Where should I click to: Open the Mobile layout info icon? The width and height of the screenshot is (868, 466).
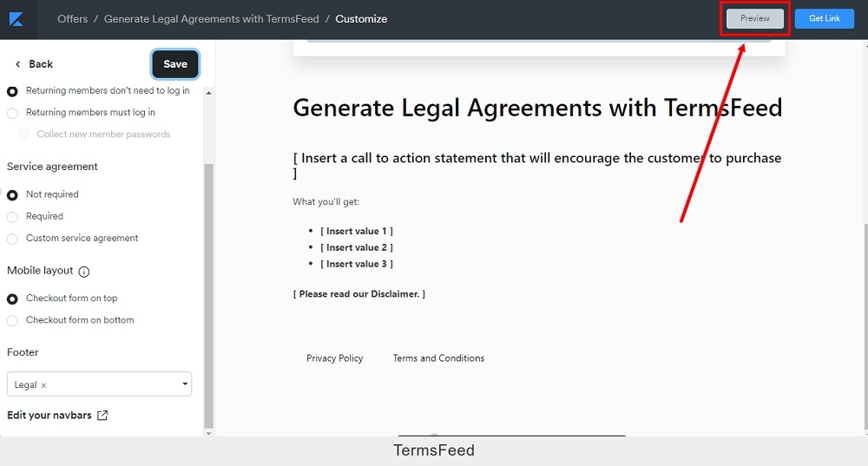83,272
